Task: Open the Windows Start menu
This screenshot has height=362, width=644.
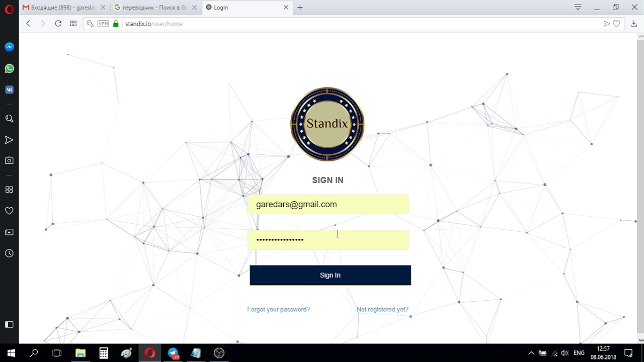Action: tap(11, 353)
